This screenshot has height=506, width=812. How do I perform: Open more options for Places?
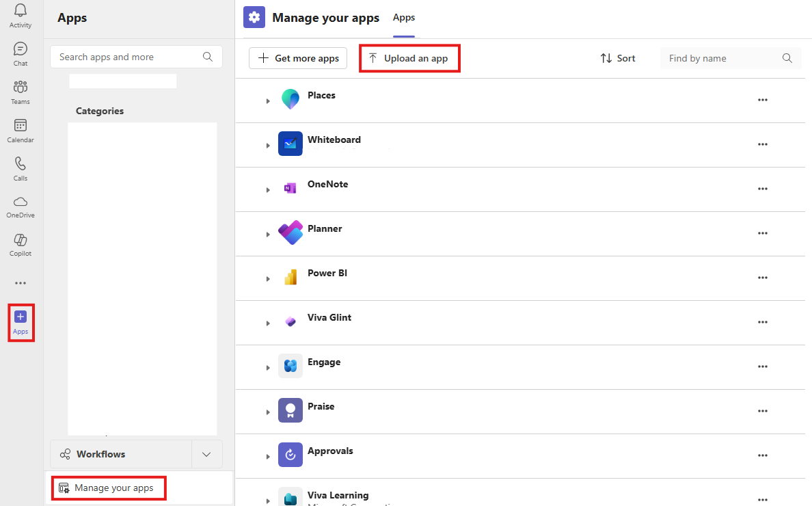[x=762, y=100]
